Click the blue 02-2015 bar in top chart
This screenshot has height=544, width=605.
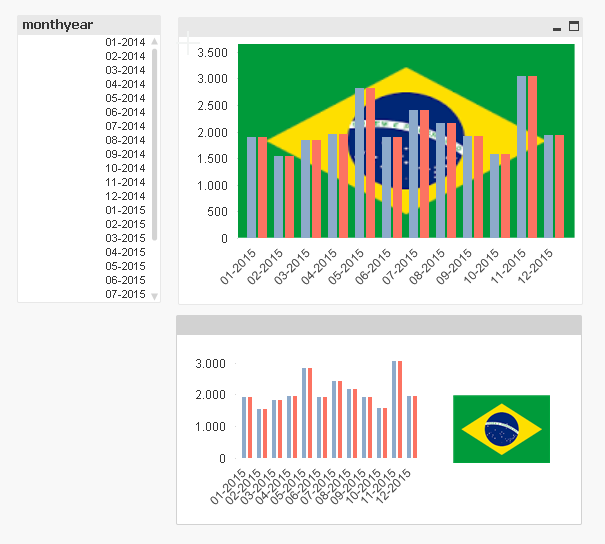[x=279, y=197]
